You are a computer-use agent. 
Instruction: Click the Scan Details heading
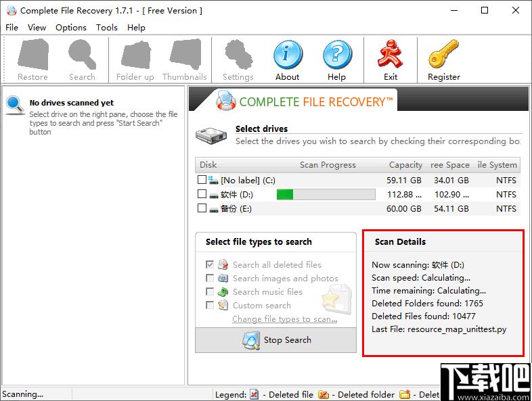(x=400, y=241)
